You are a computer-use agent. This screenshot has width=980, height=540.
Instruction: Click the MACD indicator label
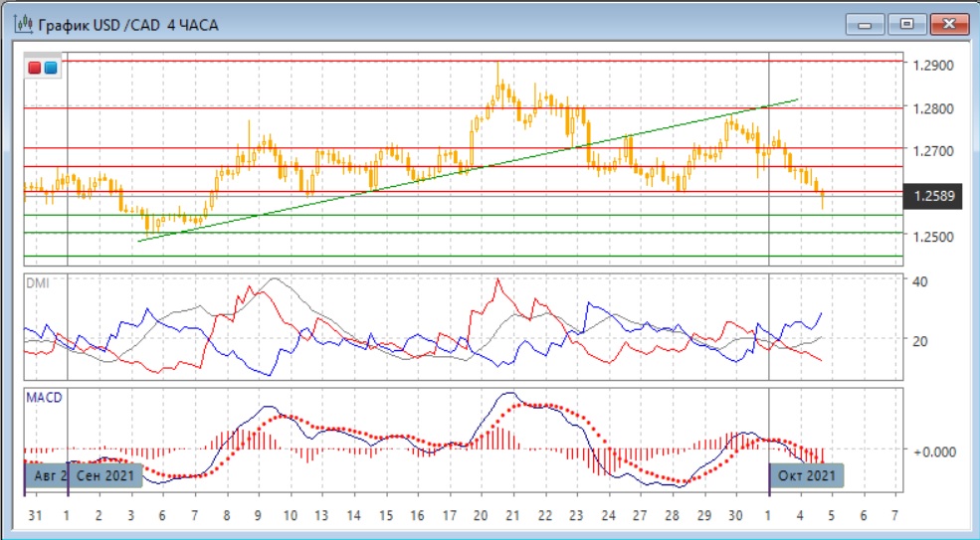point(44,397)
